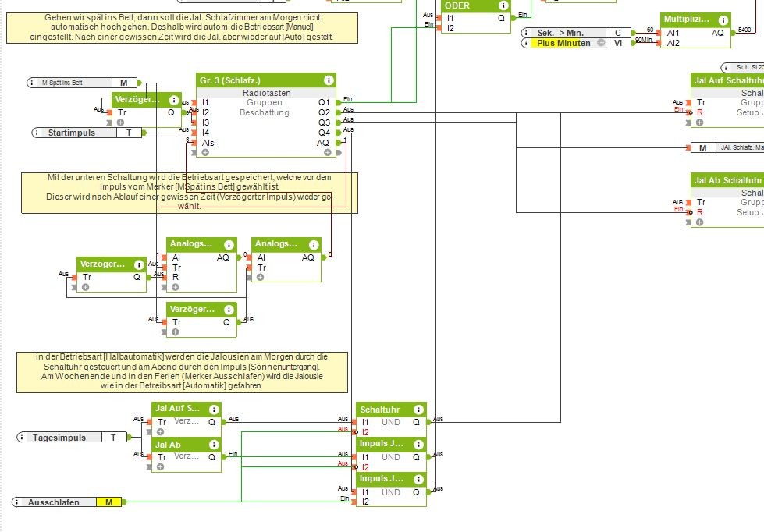Click plus on Verzöger block beside Gr. 3
Screen dimensions: 764x532
120,122
